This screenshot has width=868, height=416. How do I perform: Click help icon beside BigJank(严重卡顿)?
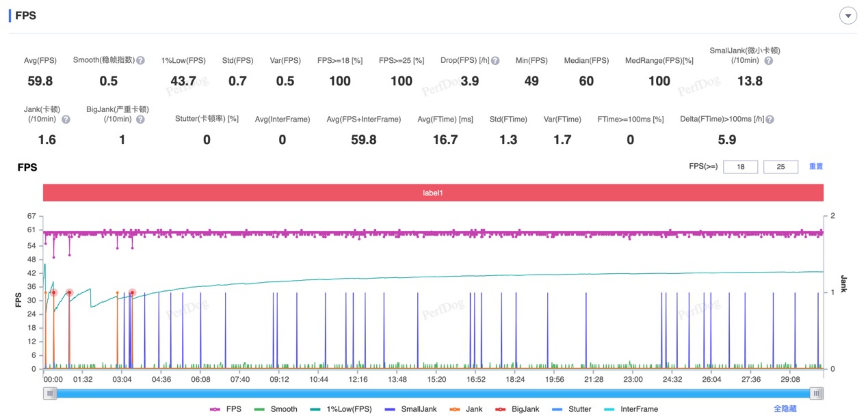tap(140, 119)
